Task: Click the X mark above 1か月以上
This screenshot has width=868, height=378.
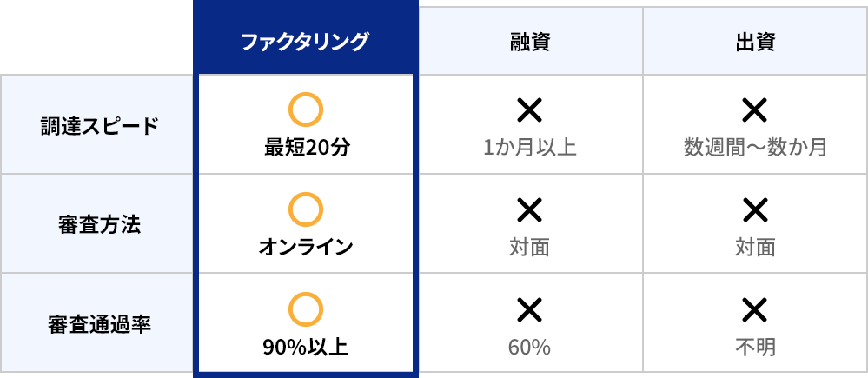Action: 529,109
